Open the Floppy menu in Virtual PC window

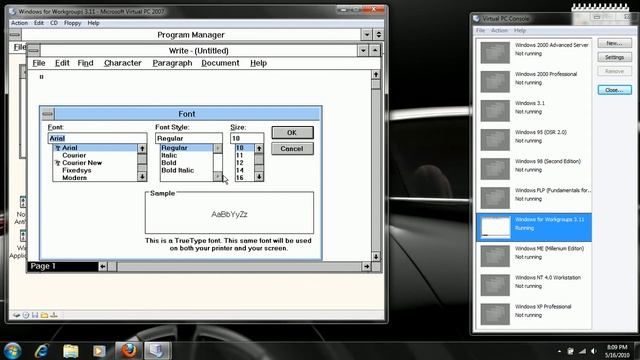(72, 23)
